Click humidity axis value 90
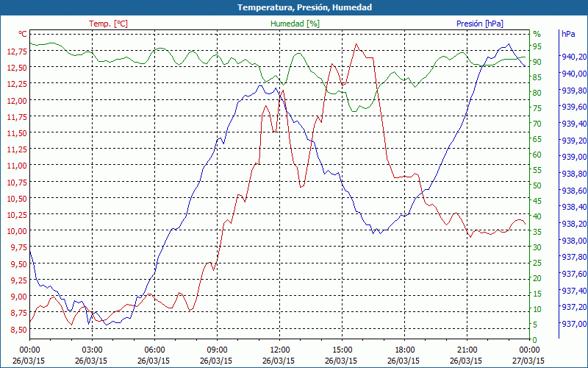This screenshot has height=368, width=588. click(537, 62)
